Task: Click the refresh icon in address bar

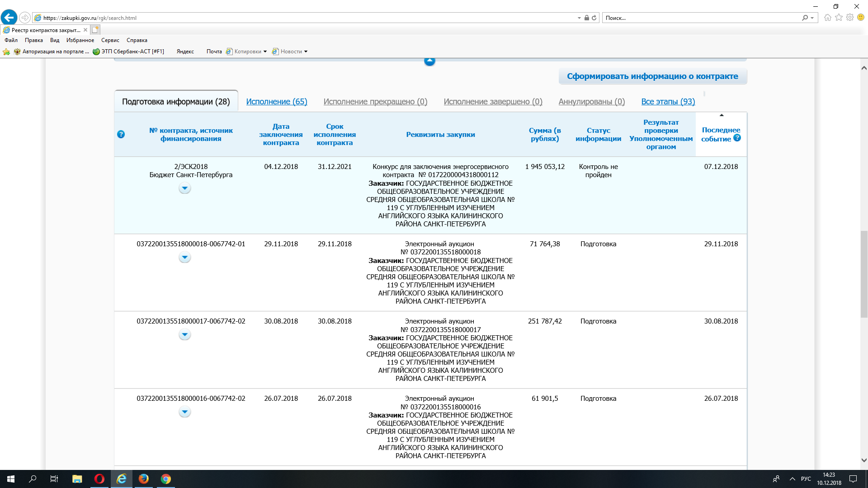Action: click(594, 18)
